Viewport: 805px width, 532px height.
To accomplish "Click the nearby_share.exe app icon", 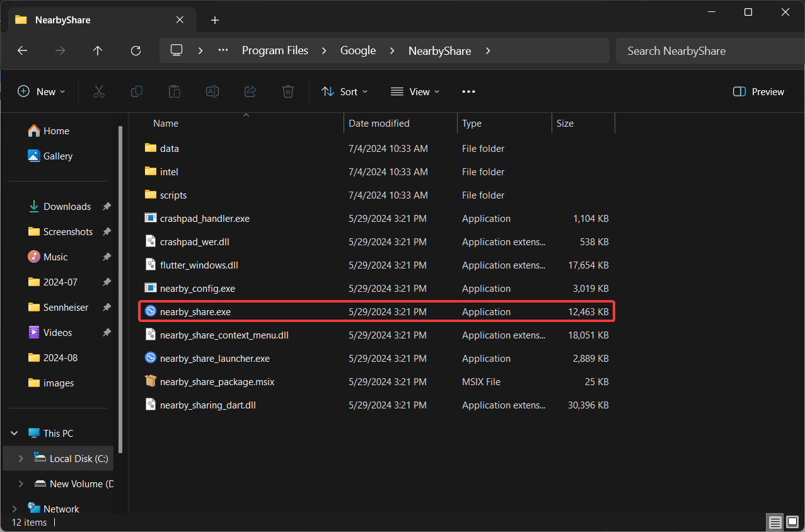I will [x=150, y=311].
